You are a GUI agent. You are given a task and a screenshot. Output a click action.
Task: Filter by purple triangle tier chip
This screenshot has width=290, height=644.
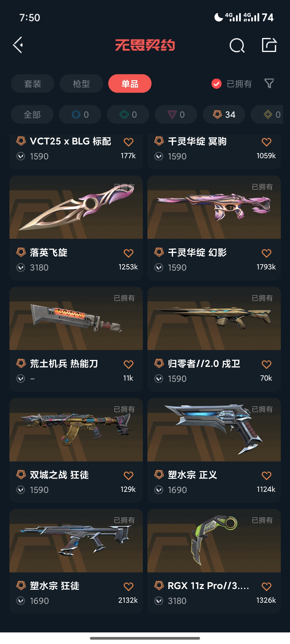coord(176,115)
